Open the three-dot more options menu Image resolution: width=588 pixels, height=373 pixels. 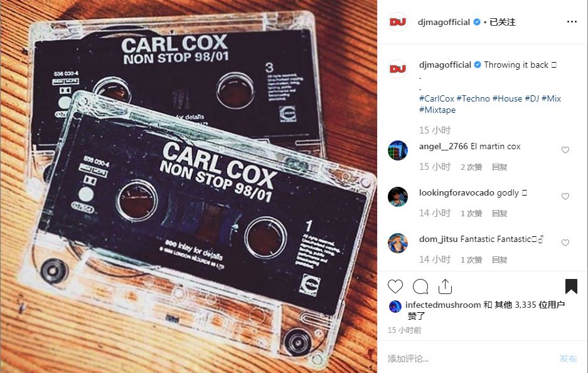572,22
